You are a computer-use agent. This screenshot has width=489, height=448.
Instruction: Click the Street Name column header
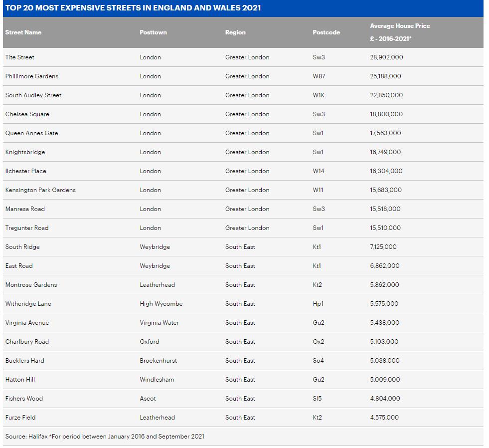tap(23, 32)
